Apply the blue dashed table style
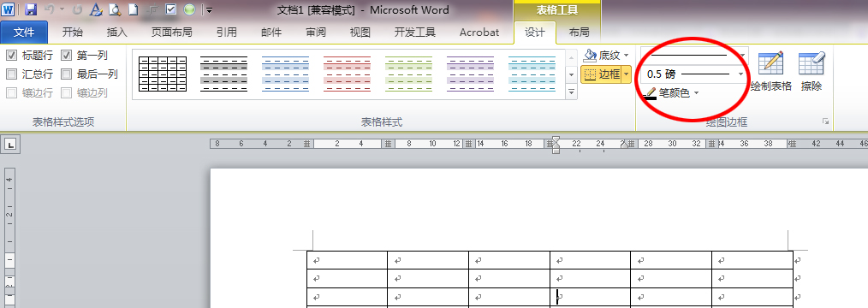Image resolution: width=868 pixels, height=308 pixels. pyautogui.click(x=285, y=74)
